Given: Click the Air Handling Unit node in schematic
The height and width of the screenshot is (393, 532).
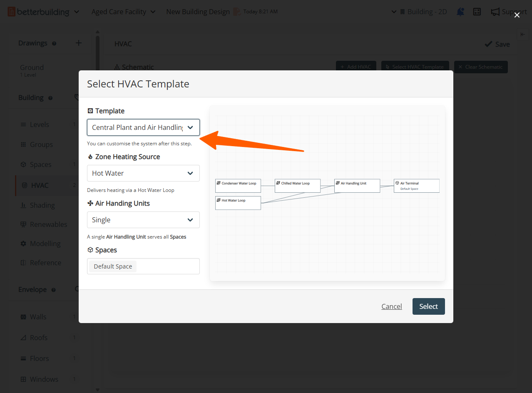Looking at the screenshot, I should (x=357, y=186).
